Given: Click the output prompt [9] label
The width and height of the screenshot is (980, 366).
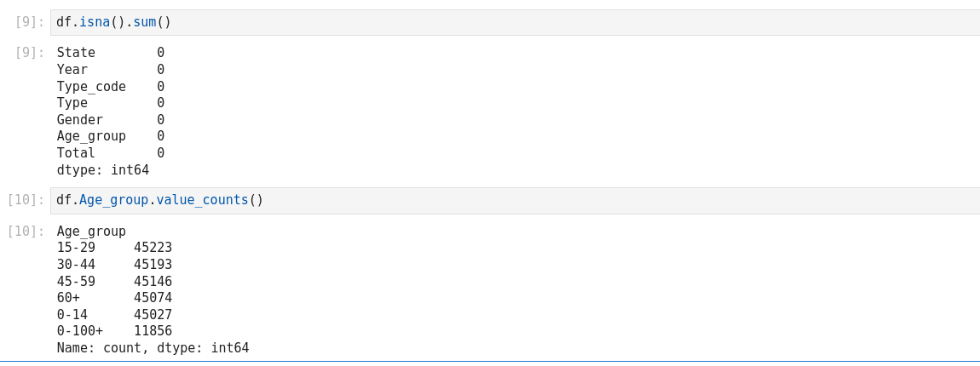Looking at the screenshot, I should [x=30, y=53].
